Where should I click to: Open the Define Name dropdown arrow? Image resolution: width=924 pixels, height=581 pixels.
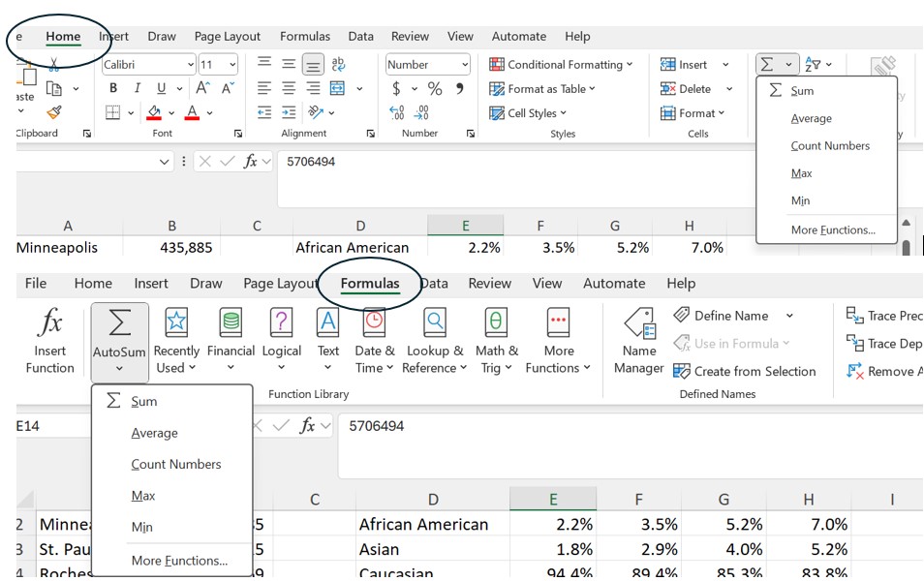coord(789,316)
